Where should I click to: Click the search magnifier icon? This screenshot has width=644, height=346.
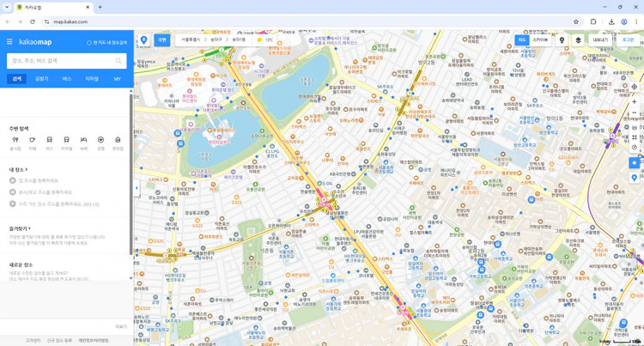click(118, 61)
